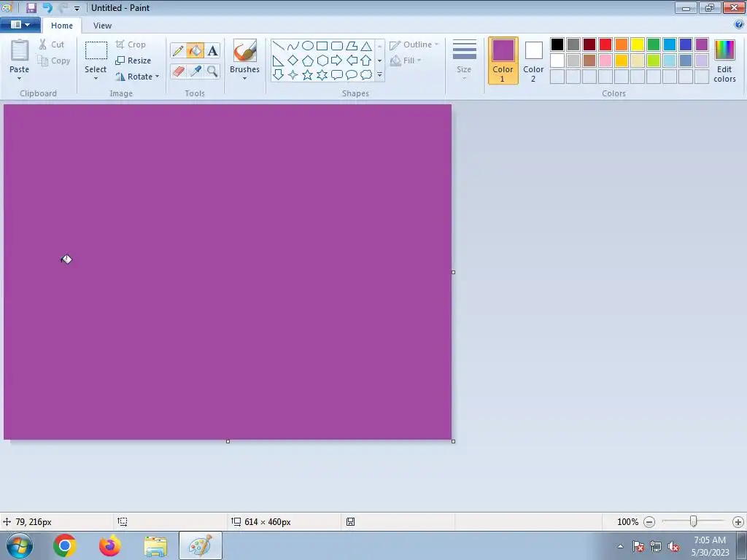Choose the Curve shape
This screenshot has width=747, height=560.
pyautogui.click(x=293, y=46)
